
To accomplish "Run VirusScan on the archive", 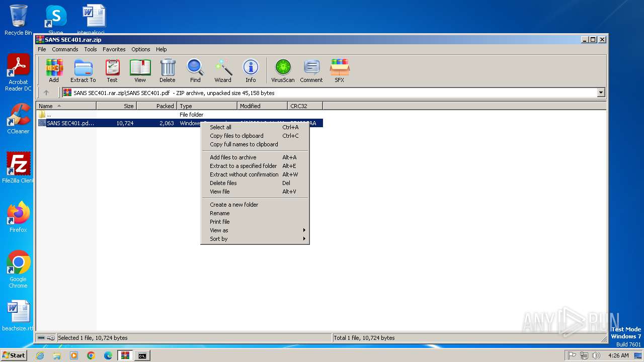I will [283, 70].
